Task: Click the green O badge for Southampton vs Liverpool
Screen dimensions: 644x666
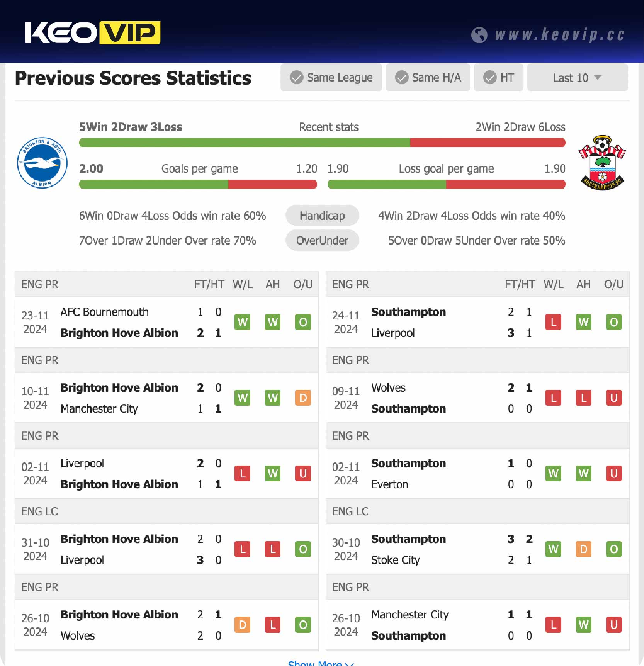Action: click(x=613, y=322)
